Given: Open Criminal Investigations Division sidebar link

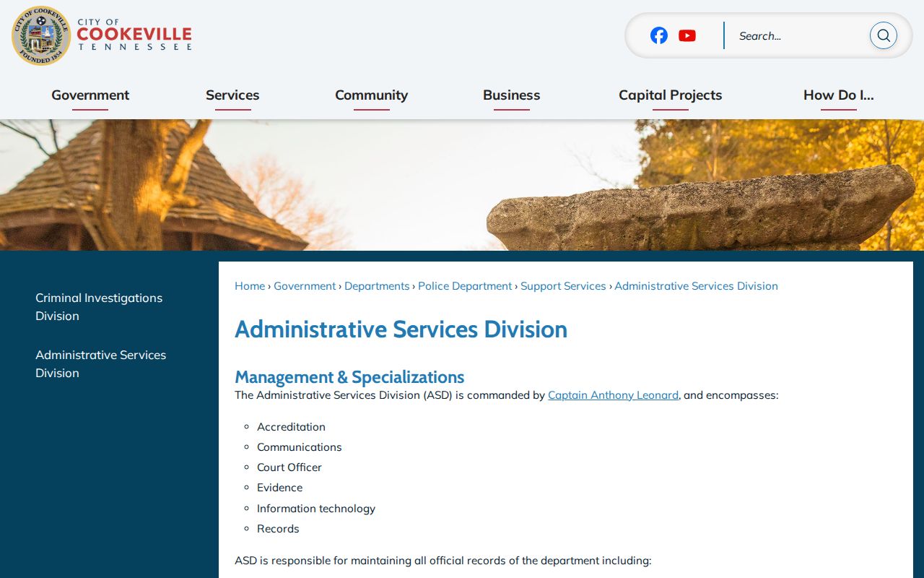Looking at the screenshot, I should coord(99,307).
